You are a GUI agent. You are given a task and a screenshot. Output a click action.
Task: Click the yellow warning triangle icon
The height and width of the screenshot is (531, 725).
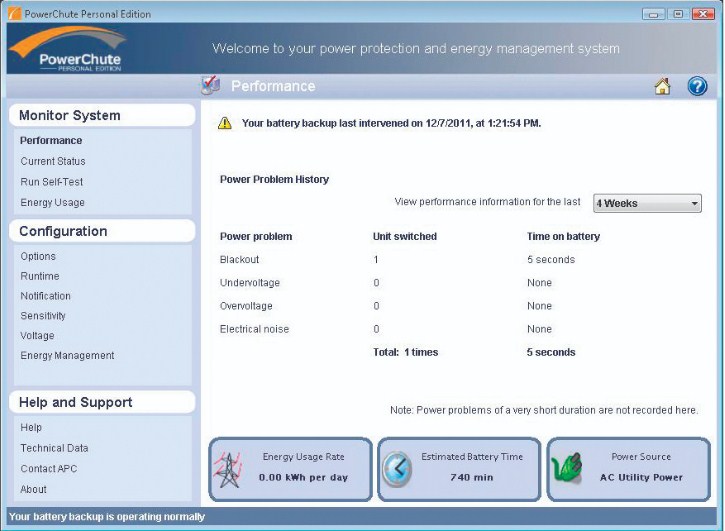pyautogui.click(x=225, y=123)
